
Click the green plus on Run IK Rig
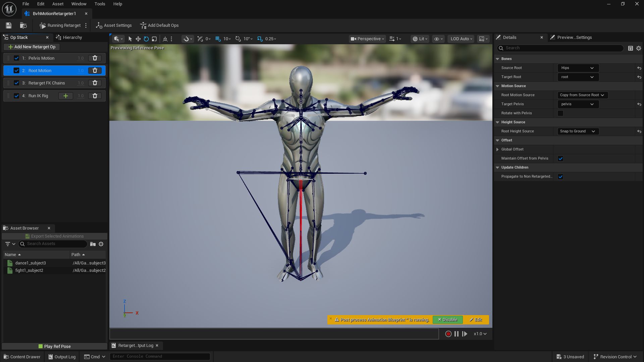[66, 96]
